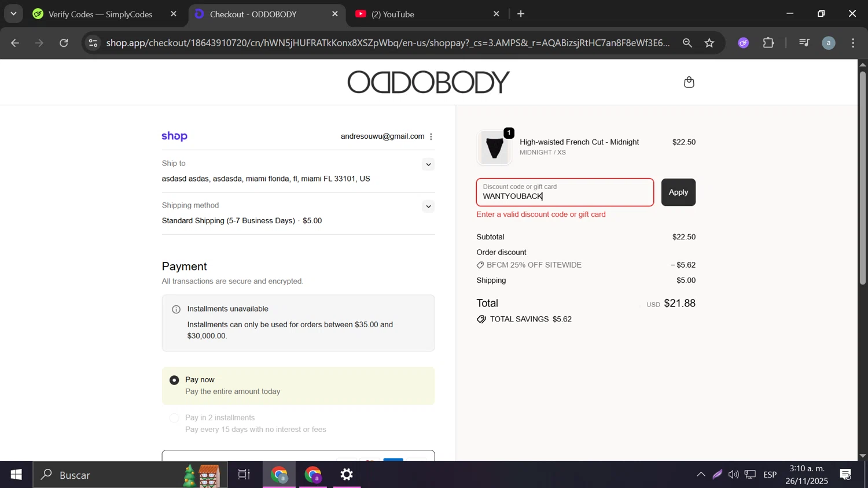Click the invalid discount code error message
Viewport: 868px width, 488px height.
click(x=541, y=215)
